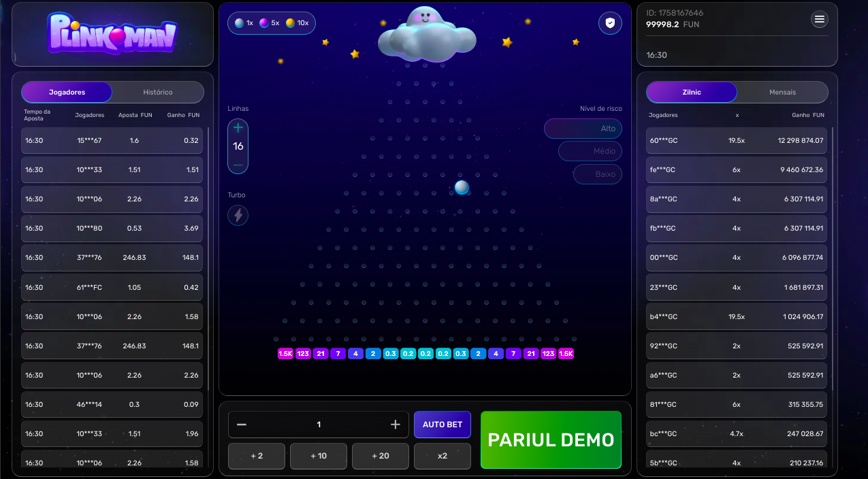Click the ID 1758167646 text
Screen dimensions: 868x479
(x=675, y=13)
